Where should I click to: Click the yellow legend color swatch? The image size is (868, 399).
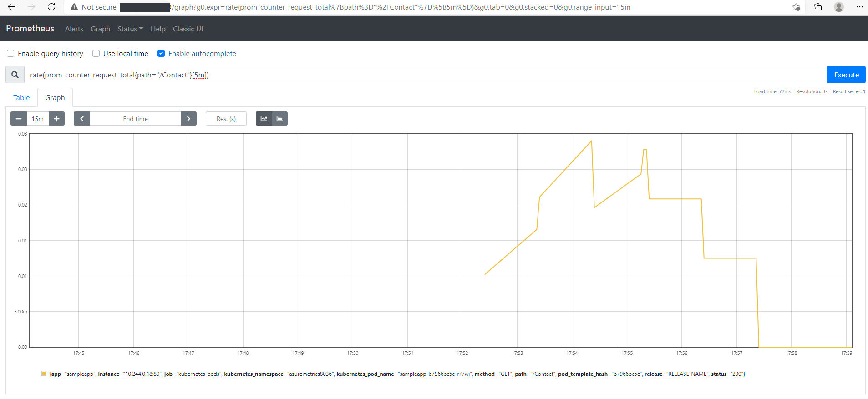click(x=44, y=374)
